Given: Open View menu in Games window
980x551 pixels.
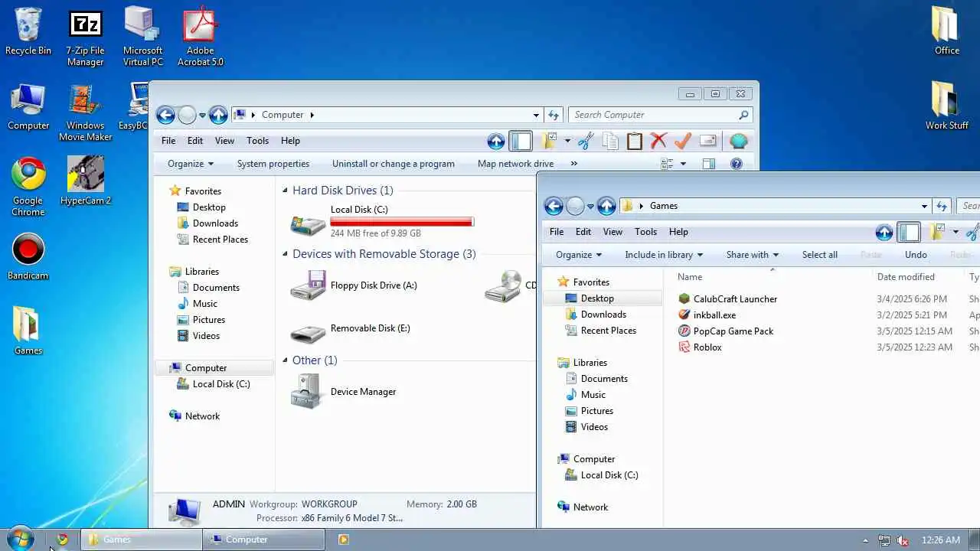Looking at the screenshot, I should click(612, 232).
